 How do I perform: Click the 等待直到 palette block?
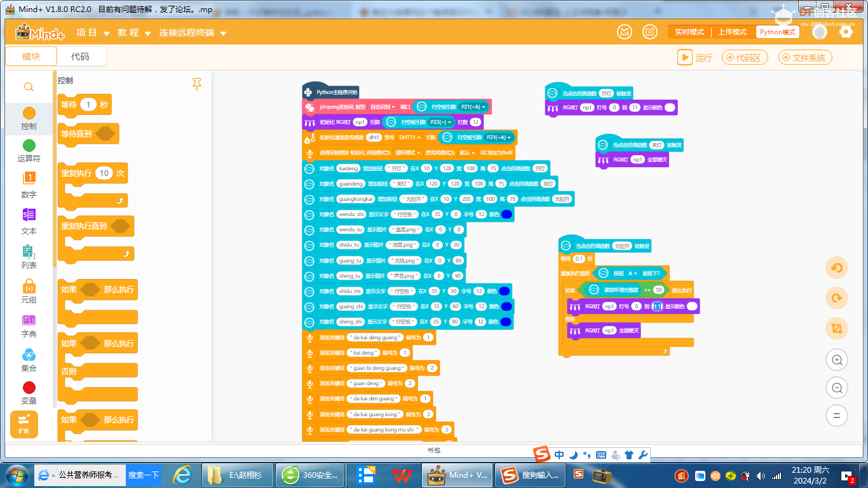88,134
